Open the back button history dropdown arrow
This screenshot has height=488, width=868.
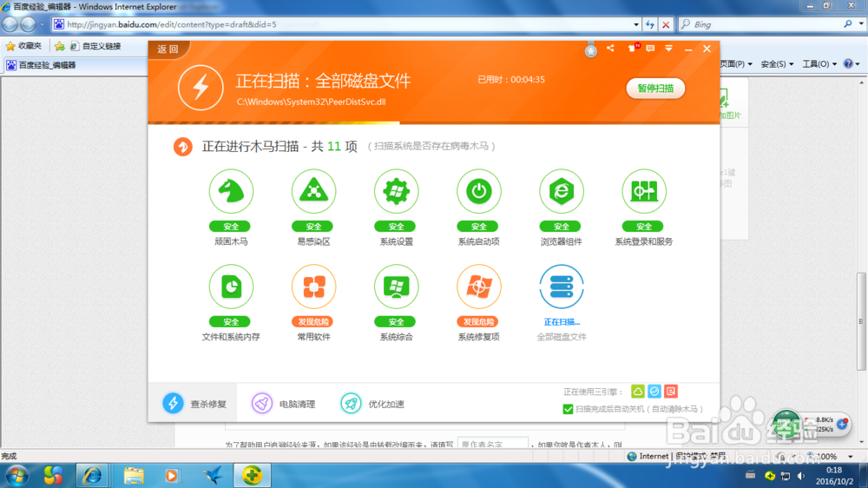(x=42, y=24)
